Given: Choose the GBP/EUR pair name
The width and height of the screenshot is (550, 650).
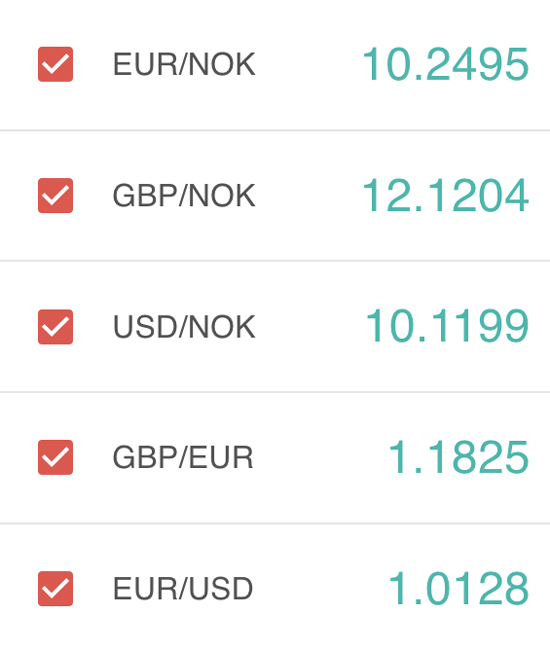Looking at the screenshot, I should coord(183,457).
